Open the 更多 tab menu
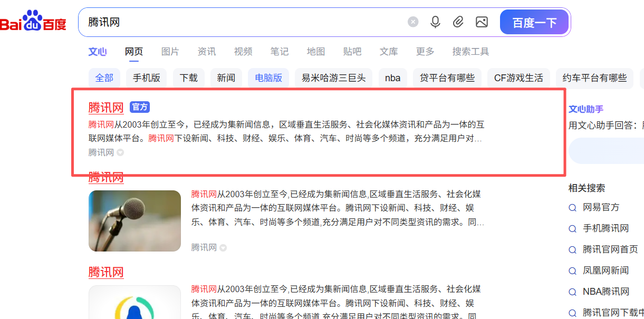644x319 pixels. tap(425, 52)
